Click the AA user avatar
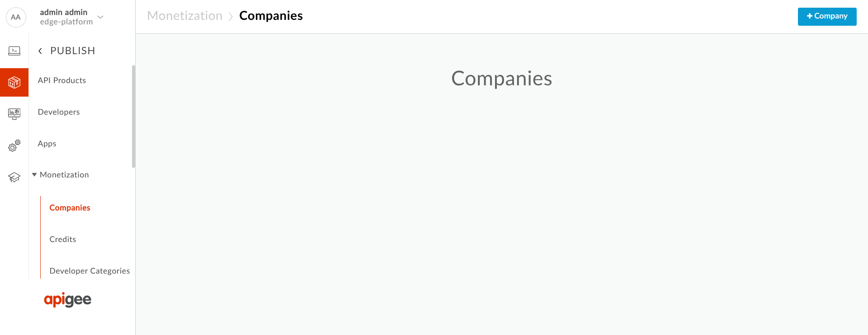This screenshot has height=335, width=868. point(16,17)
